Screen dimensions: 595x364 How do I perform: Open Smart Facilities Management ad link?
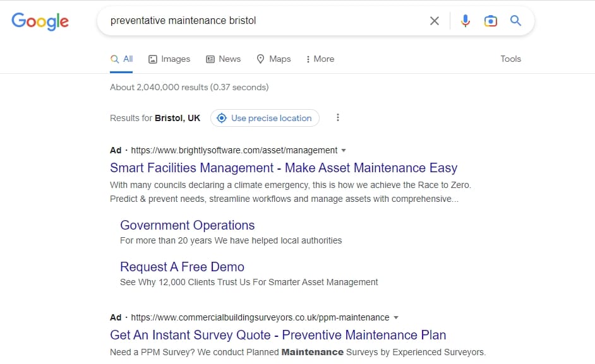[283, 168]
